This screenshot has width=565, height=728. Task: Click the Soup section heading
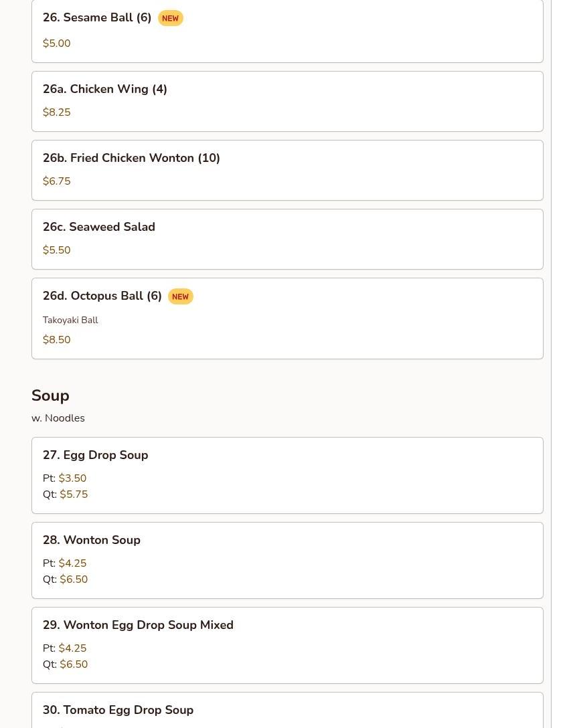pyautogui.click(x=50, y=395)
